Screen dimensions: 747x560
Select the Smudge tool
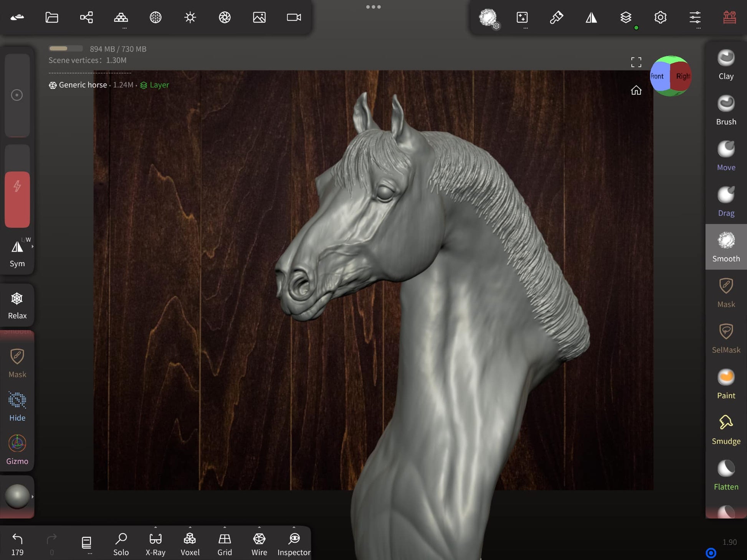[x=726, y=429]
